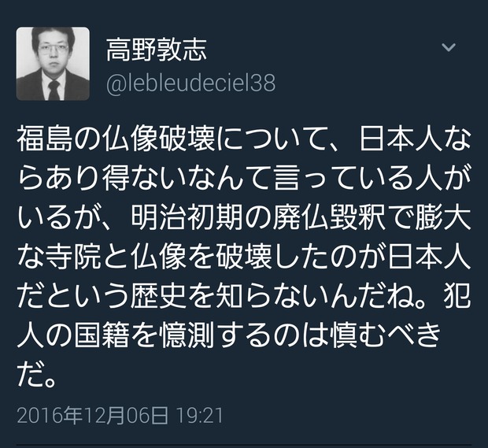Select the time 19:21 in the timestamp

[200, 416]
